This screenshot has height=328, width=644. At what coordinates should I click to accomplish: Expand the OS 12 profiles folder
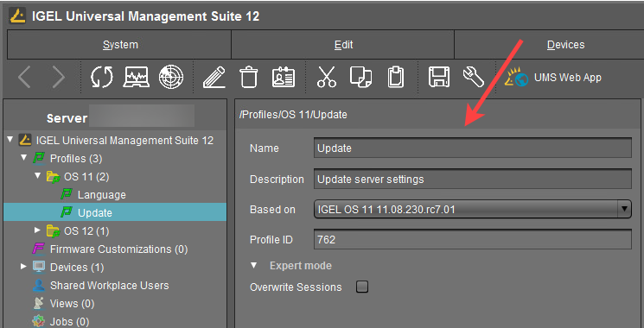[x=38, y=230]
